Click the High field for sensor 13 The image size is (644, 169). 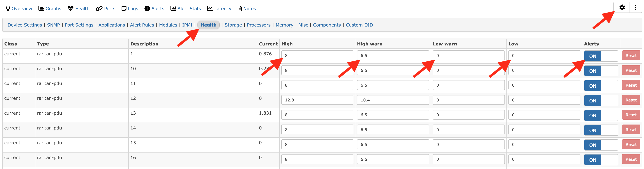(317, 115)
